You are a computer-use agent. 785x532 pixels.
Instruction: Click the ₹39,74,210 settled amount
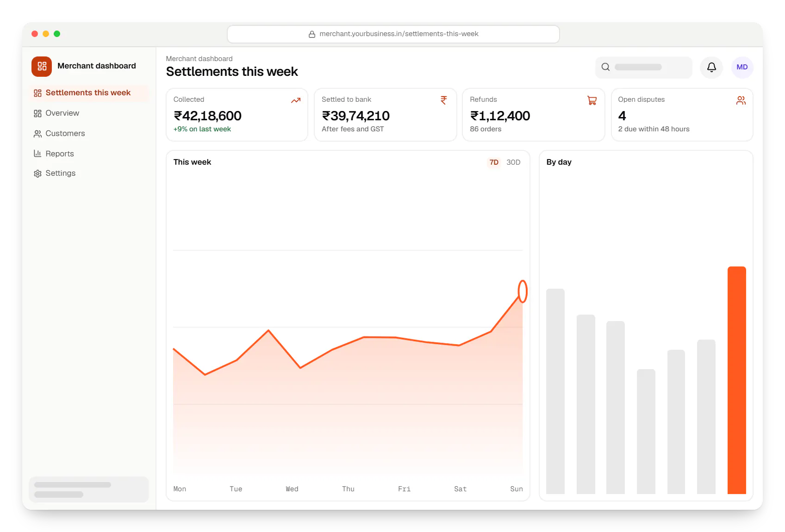[355, 116]
